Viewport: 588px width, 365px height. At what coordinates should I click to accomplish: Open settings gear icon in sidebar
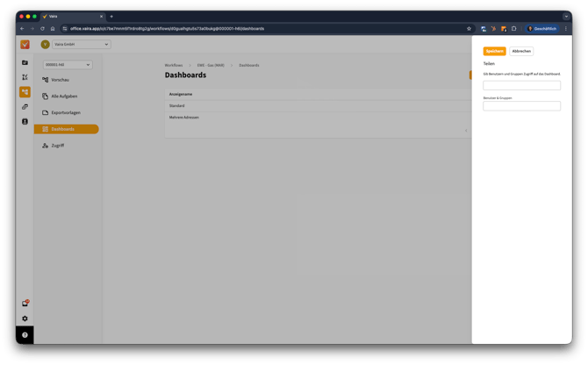click(x=25, y=318)
